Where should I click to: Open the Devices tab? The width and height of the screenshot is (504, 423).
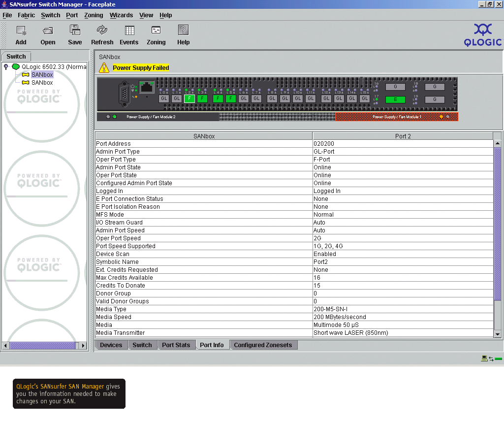point(111,345)
